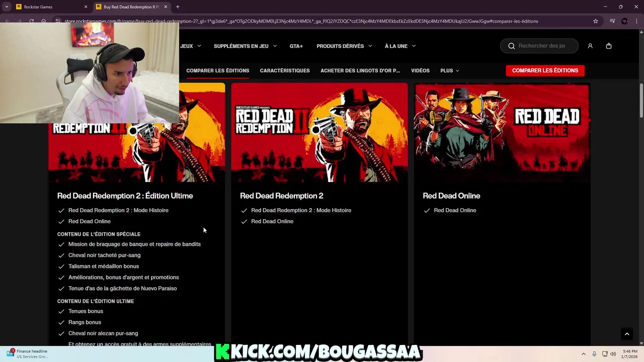Screen dimensions: 644x362
Task: Click the back-to-top arrow button
Action: tap(627, 334)
